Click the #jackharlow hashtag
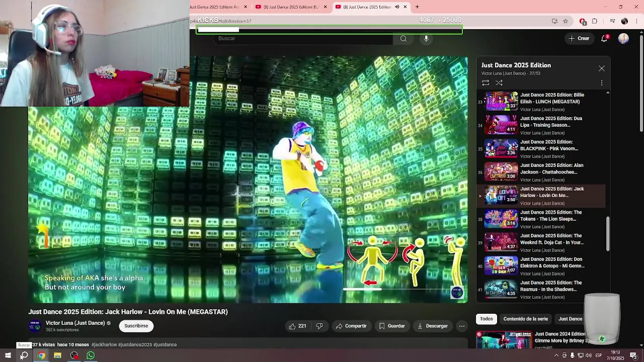 coord(104,344)
